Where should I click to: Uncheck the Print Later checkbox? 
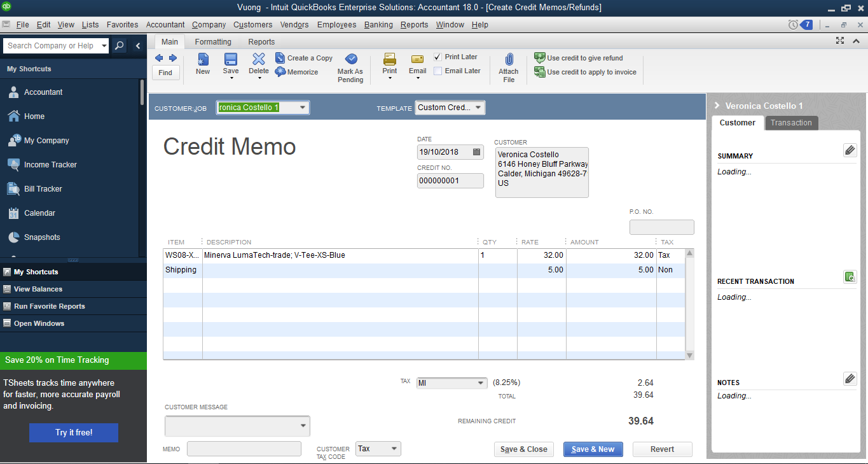click(x=437, y=57)
